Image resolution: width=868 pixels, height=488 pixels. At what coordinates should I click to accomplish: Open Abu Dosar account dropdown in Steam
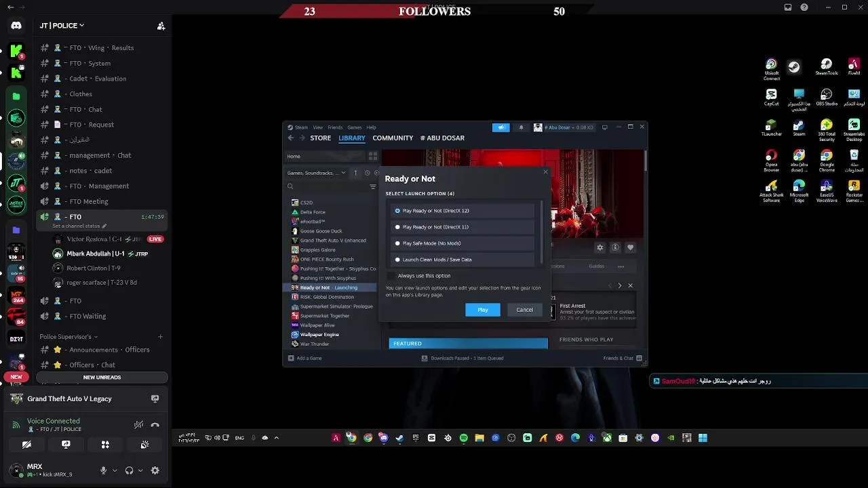pyautogui.click(x=564, y=127)
